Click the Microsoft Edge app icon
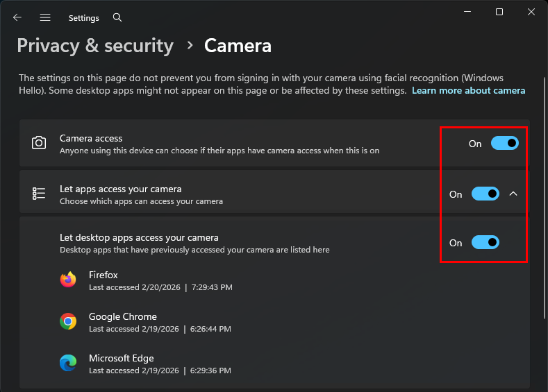 click(x=68, y=363)
